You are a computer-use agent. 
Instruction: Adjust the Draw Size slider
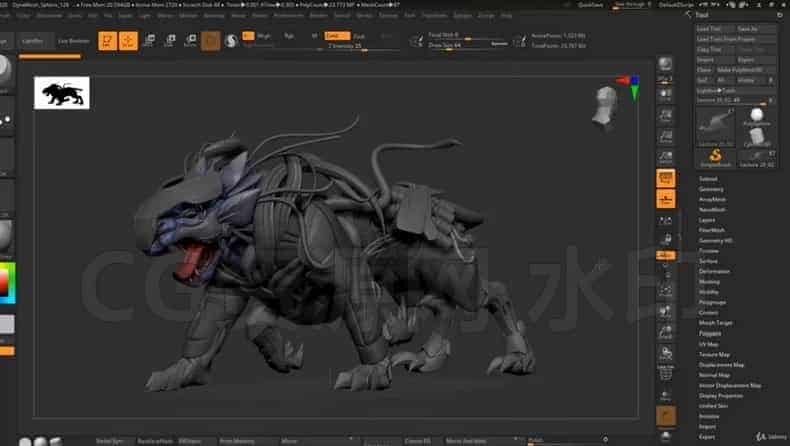pyautogui.click(x=468, y=45)
